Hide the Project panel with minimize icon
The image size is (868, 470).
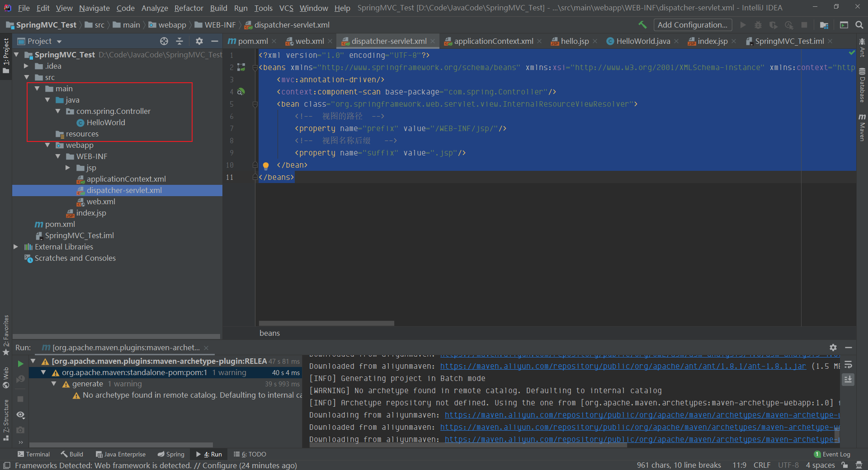click(x=215, y=41)
